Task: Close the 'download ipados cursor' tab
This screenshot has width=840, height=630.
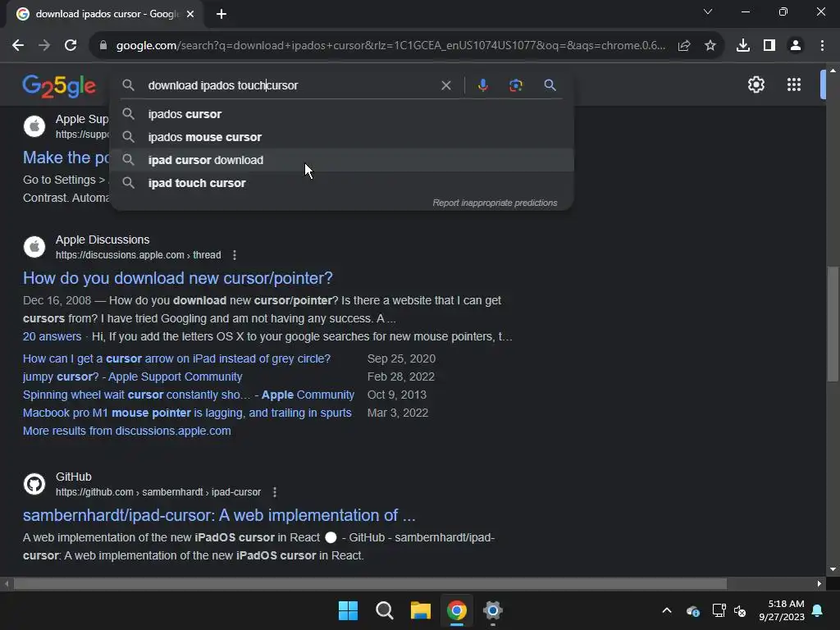Action: pyautogui.click(x=190, y=14)
